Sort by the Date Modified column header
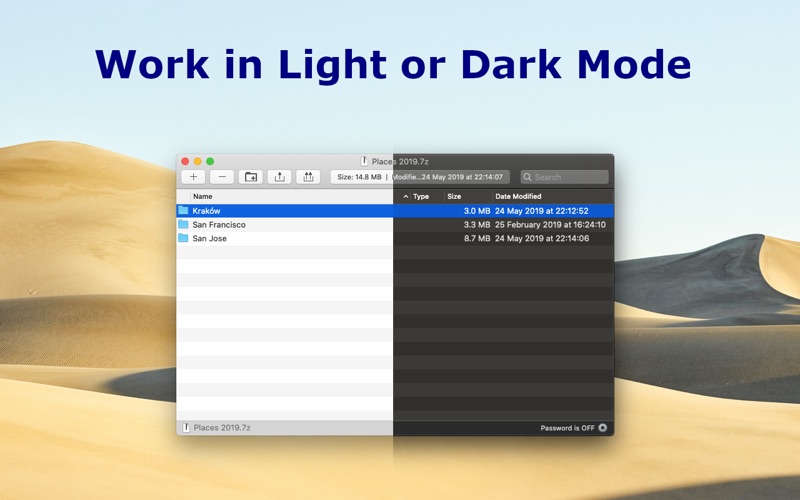Viewport: 800px width, 500px height. point(518,196)
